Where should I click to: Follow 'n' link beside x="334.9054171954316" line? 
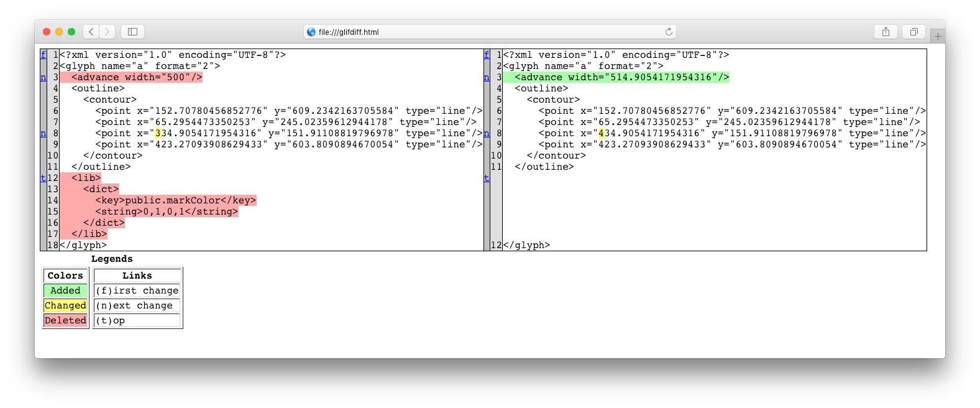(43, 133)
